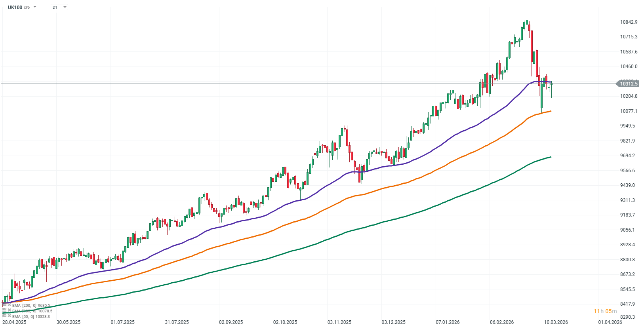Open settings for the EMA 100 indicator
644x329 pixels.
pyautogui.click(x=4, y=311)
